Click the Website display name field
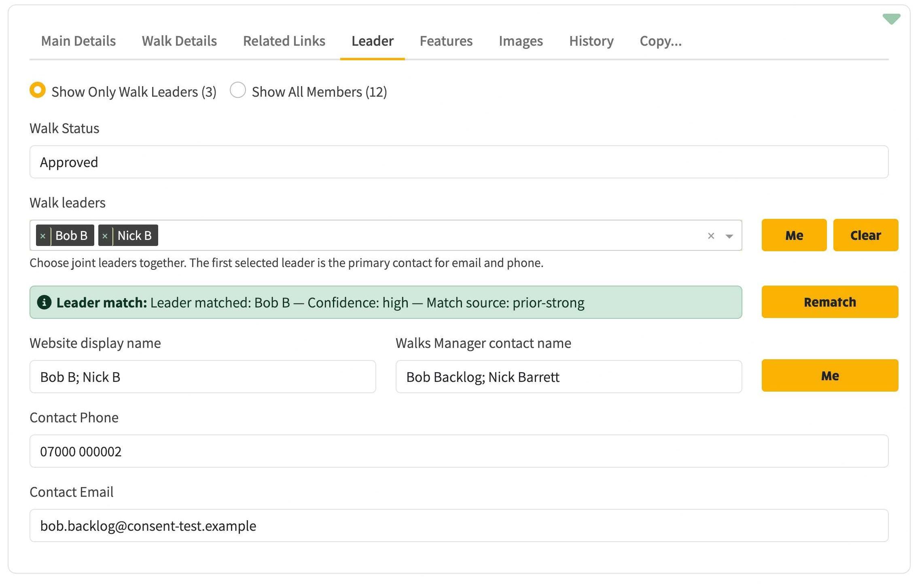Screen dimensions: 924x587 tap(203, 377)
